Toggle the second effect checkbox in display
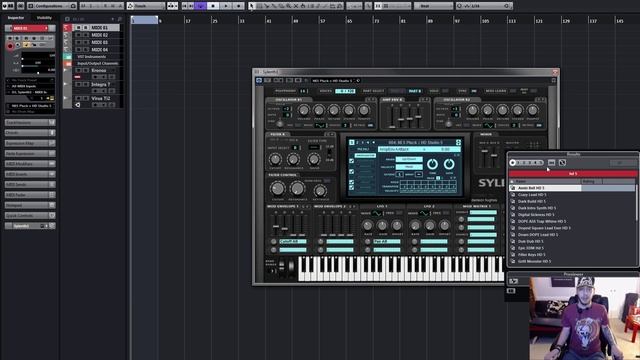Viewport: 640px width, 360px height. (352, 171)
